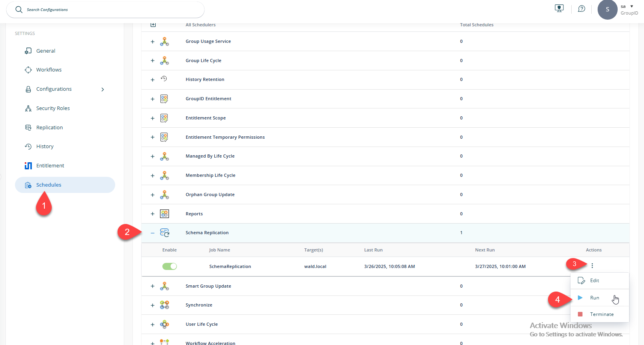The height and width of the screenshot is (345, 644).
Task: Click the History Retention clock icon
Action: coord(164,79)
